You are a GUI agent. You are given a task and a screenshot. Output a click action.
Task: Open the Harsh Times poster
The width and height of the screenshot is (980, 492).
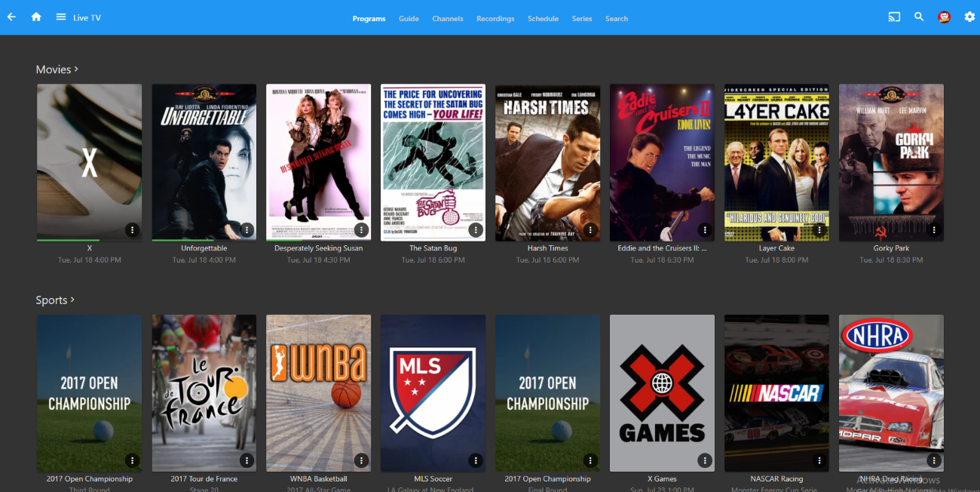tap(547, 162)
